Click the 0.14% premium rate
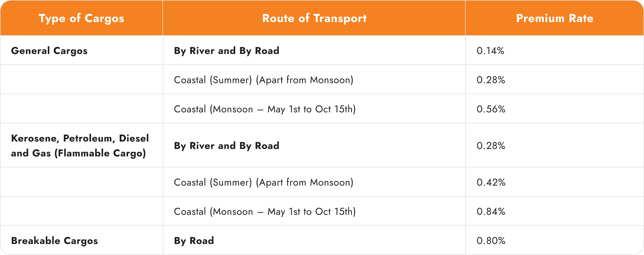The image size is (644, 255). click(x=490, y=51)
